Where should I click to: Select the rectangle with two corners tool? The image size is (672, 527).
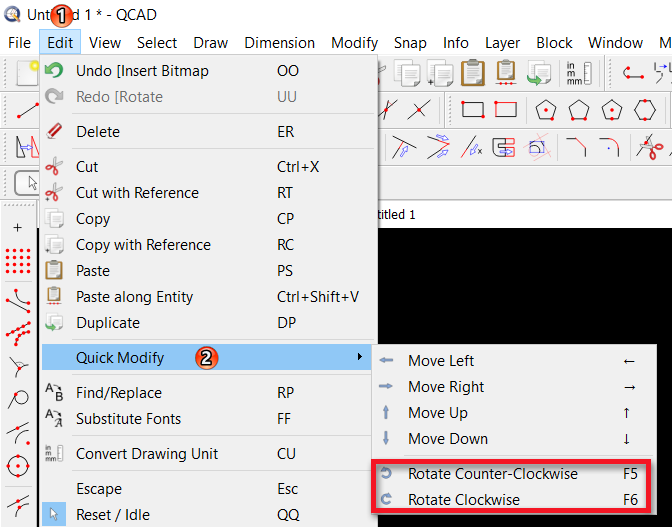click(473, 109)
